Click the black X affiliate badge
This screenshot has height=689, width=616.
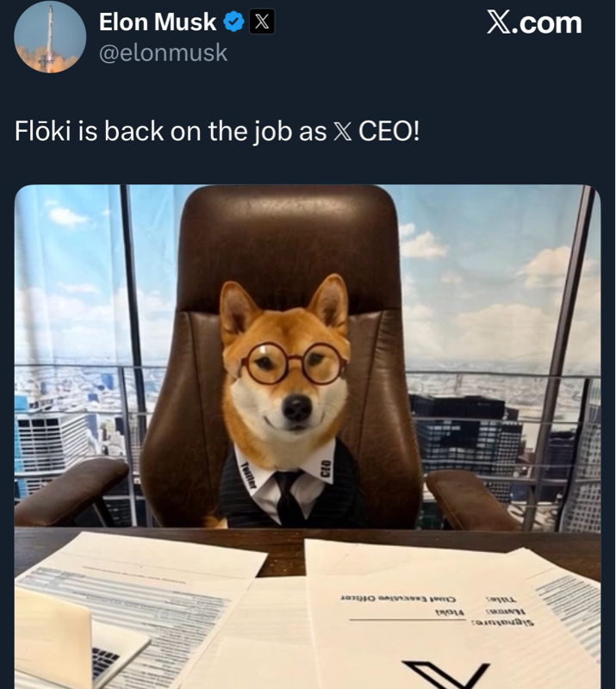(x=262, y=22)
